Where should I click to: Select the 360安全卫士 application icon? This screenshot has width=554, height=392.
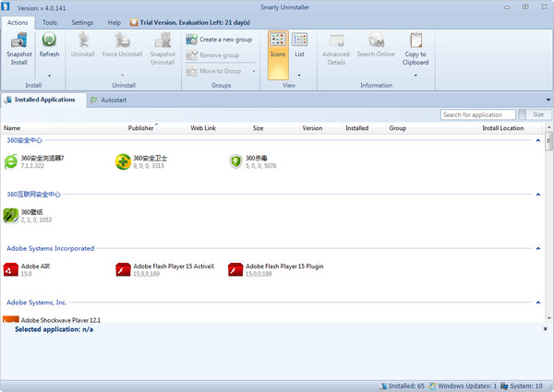click(x=123, y=162)
